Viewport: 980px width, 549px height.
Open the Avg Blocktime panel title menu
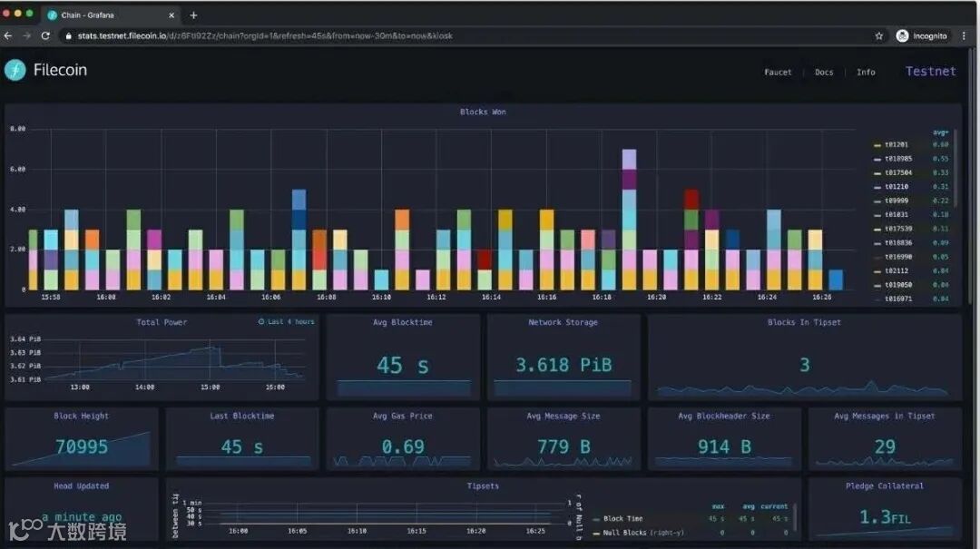403,322
